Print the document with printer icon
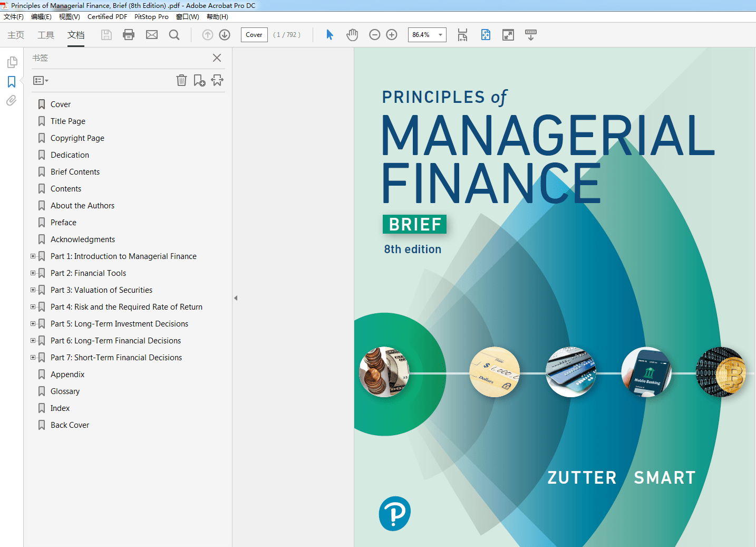Screen dimensions: 756x547 pyautogui.click(x=129, y=35)
